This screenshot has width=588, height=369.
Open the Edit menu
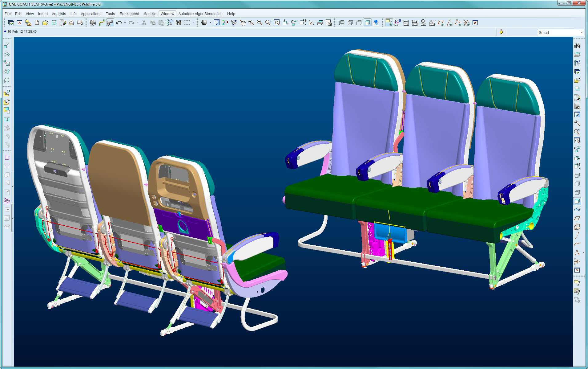pyautogui.click(x=18, y=14)
